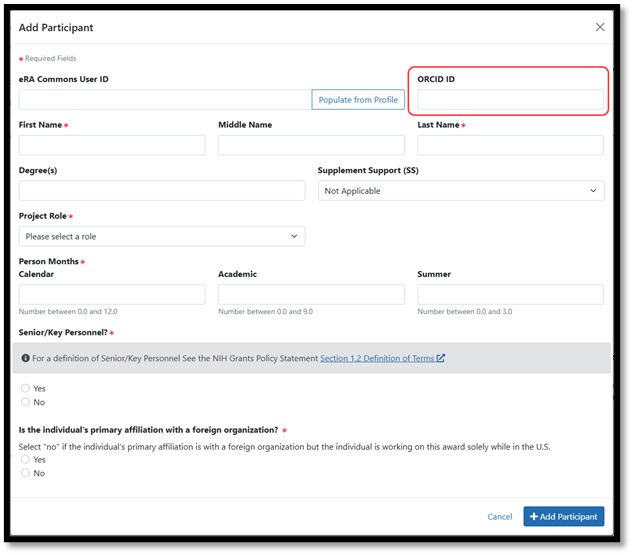
Task: Select No for Senior/Key Personnel
Action: pyautogui.click(x=26, y=402)
